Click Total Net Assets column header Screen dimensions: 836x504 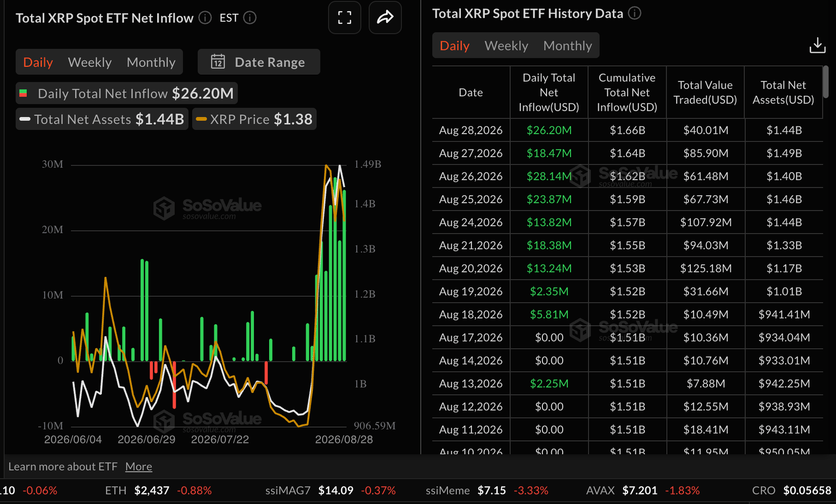(x=783, y=92)
